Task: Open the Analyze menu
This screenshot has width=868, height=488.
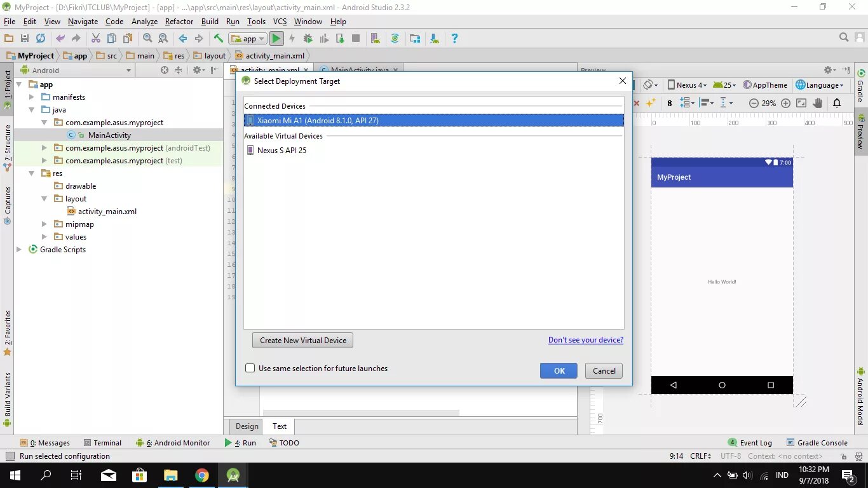Action: [144, 22]
